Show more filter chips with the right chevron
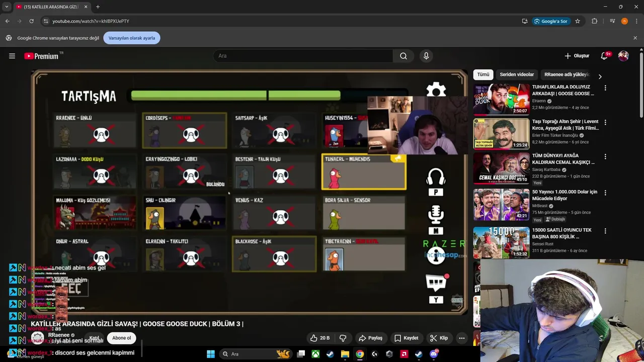Screen dimensions: 644x362 coord(600,76)
